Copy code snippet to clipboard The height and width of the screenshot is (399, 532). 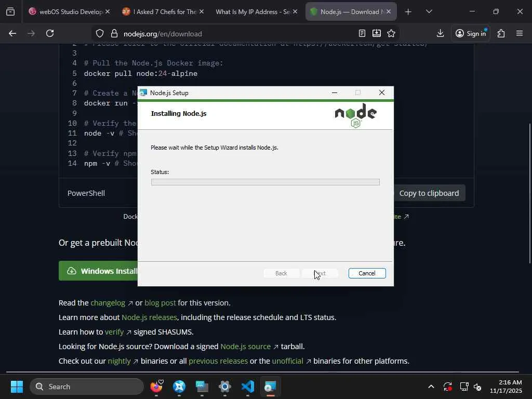(x=429, y=193)
